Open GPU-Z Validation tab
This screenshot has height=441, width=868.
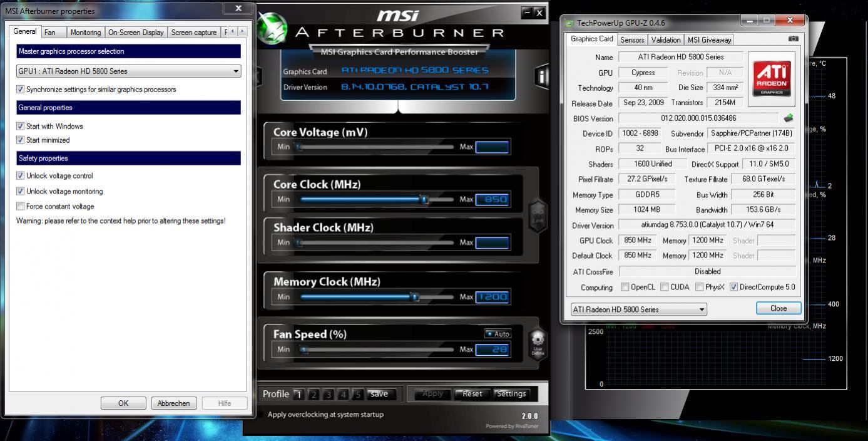pos(666,39)
